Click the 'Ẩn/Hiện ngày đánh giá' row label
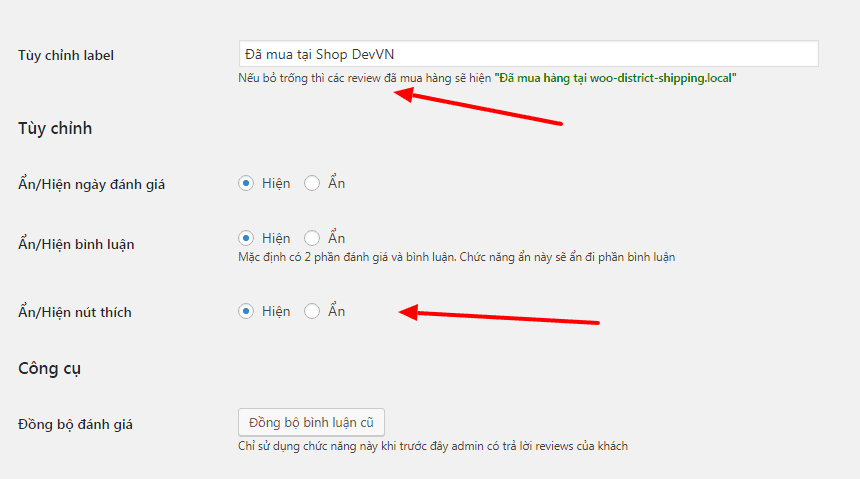 coord(91,185)
